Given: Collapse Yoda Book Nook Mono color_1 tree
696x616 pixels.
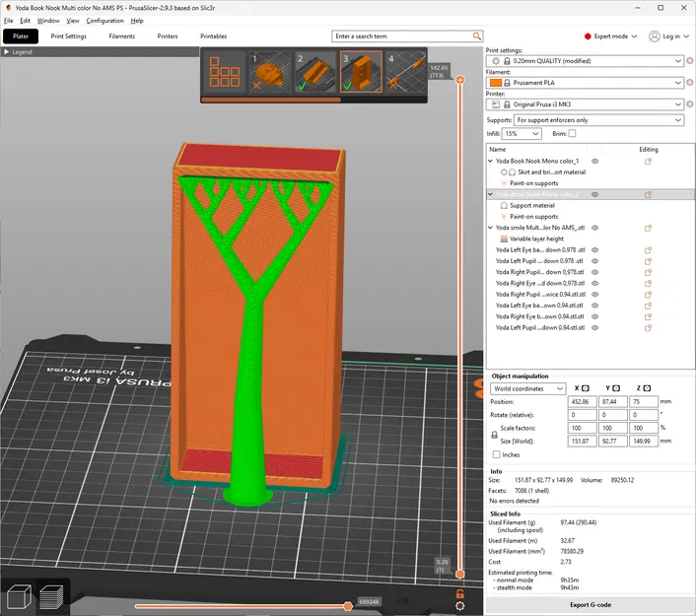Looking at the screenshot, I should click(x=491, y=161).
